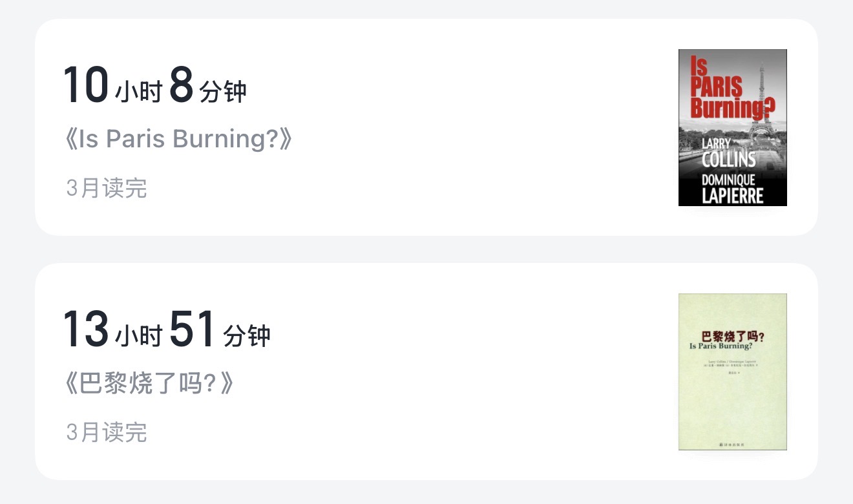Click the 13小时 hours figure
The height and width of the screenshot is (504, 853).
coord(112,330)
